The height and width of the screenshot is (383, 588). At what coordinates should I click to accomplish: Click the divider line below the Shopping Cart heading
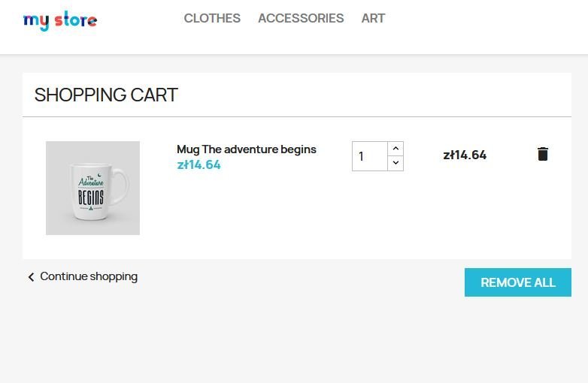297,117
